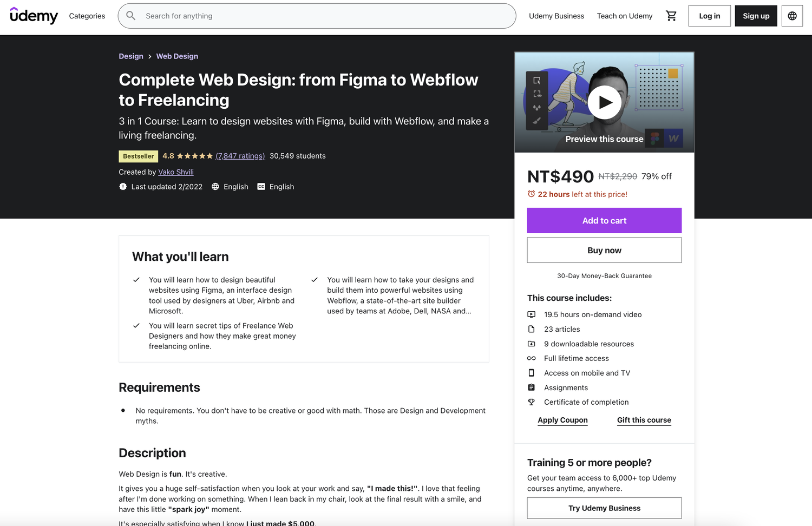Click the Bestseller badge
Viewport: 812px width, 526px height.
[x=139, y=156]
